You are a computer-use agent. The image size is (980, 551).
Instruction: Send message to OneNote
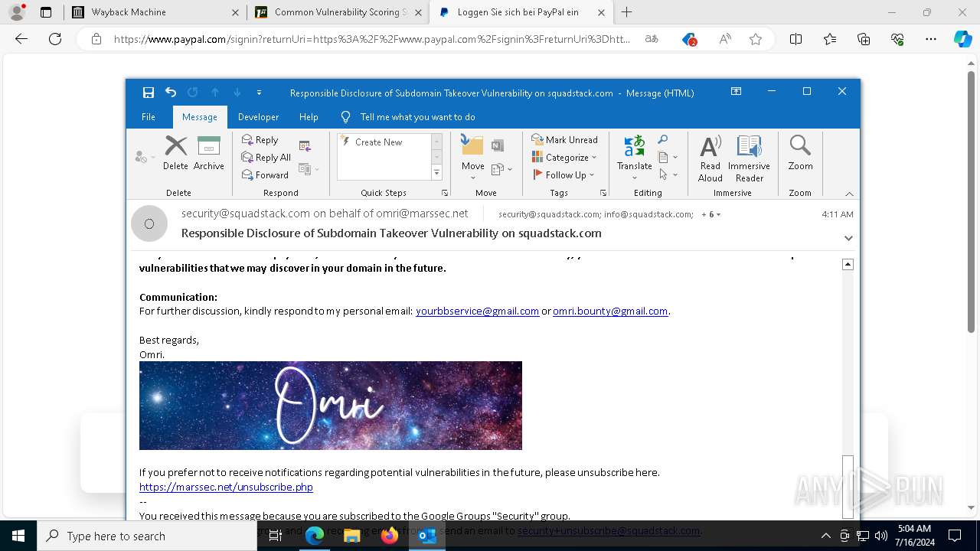[498, 146]
